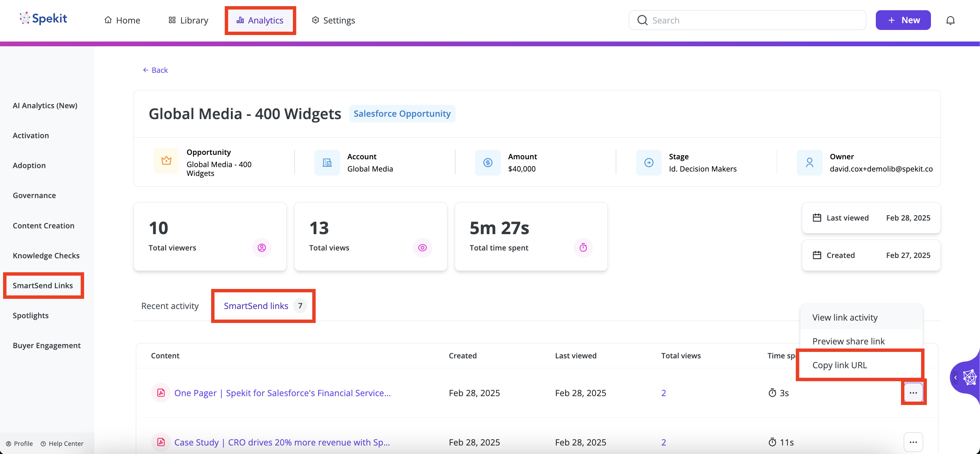Click the New button
The image size is (980, 454).
[x=903, y=20]
